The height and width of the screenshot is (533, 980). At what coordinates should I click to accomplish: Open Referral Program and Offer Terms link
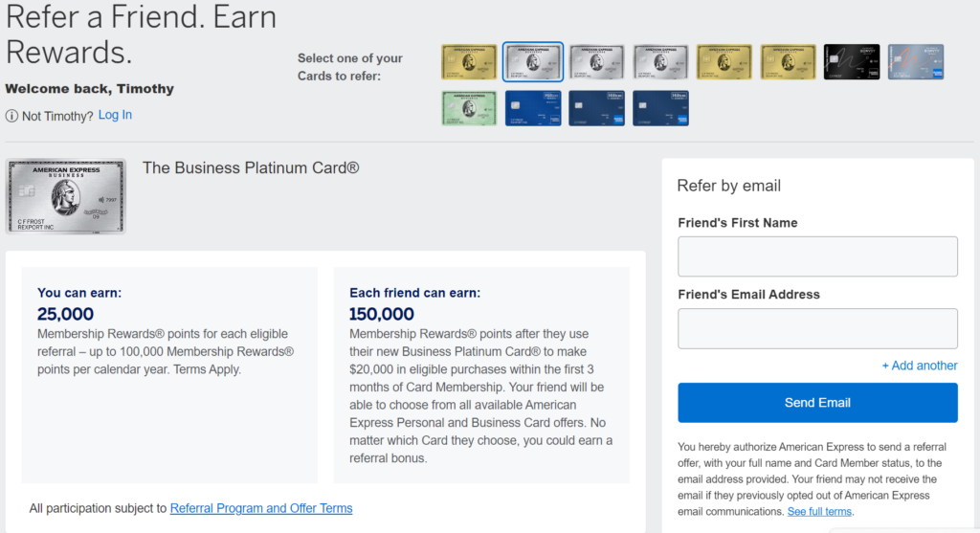pyautogui.click(x=261, y=508)
